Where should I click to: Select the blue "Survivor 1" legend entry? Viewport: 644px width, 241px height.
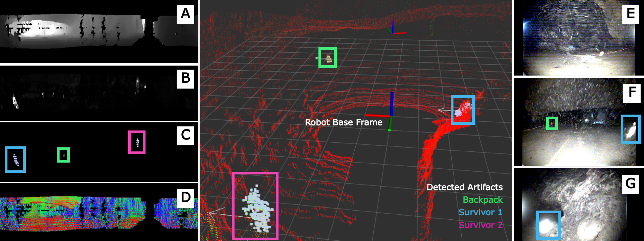click(480, 212)
